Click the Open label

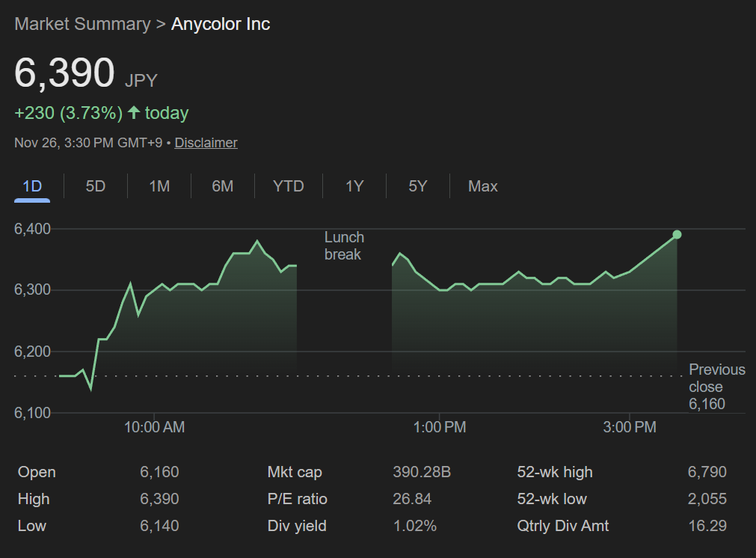[37, 472]
